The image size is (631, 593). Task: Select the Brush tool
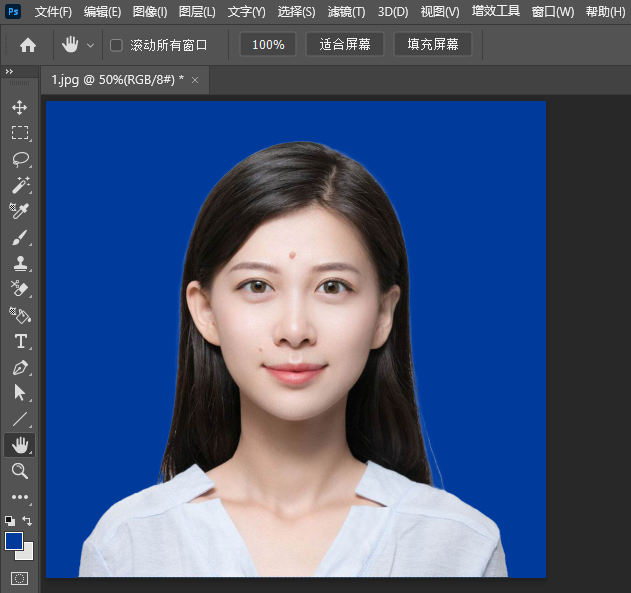(x=20, y=237)
